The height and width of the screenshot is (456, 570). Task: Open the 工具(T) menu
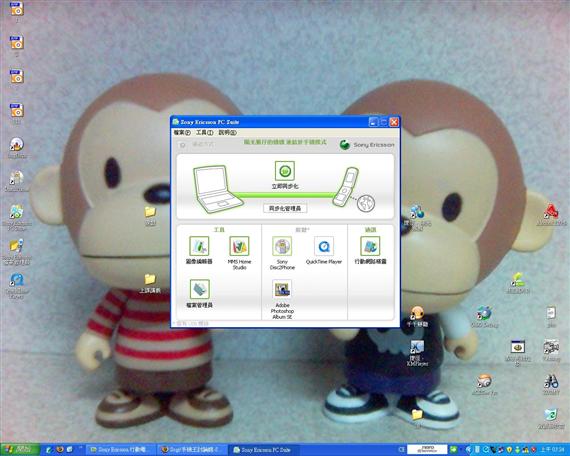205,132
